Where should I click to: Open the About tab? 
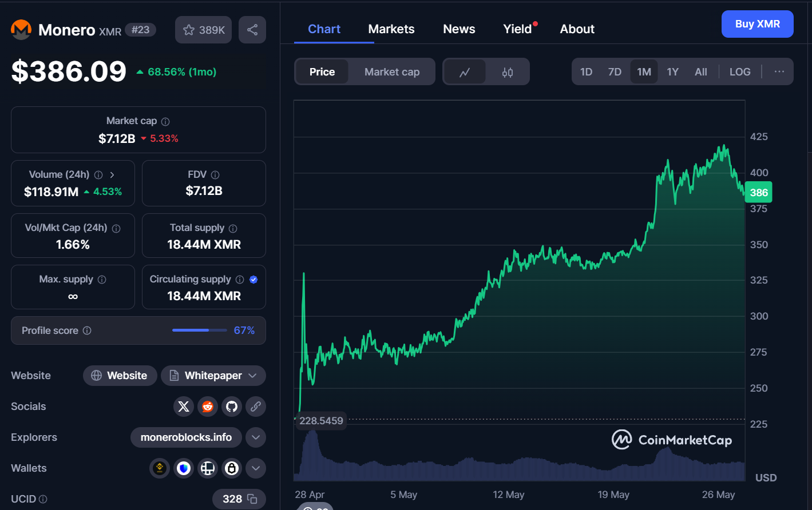pos(577,29)
